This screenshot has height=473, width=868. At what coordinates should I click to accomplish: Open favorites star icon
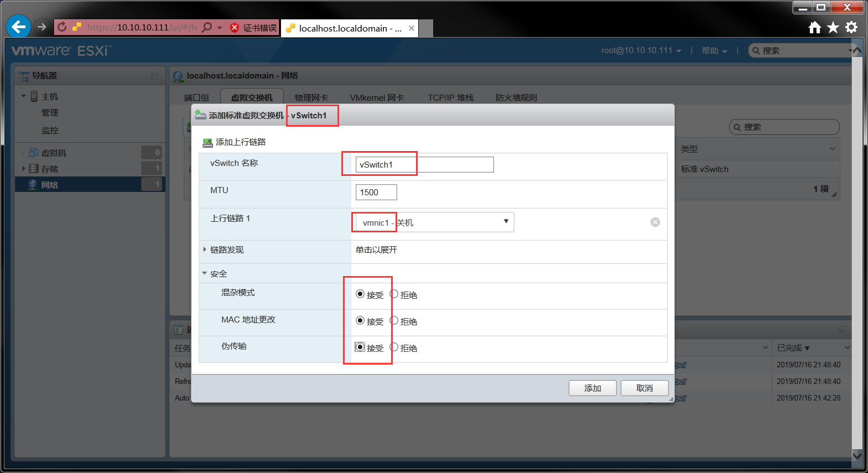[833, 27]
